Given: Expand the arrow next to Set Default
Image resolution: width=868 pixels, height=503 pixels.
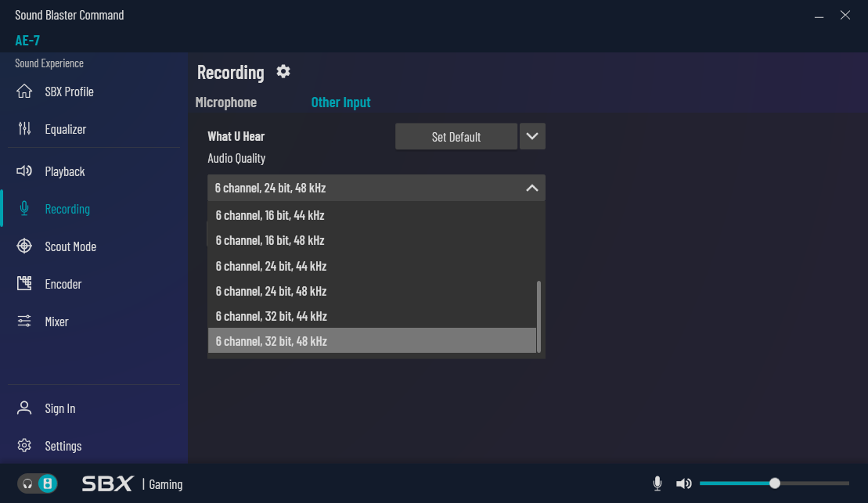Looking at the screenshot, I should (532, 136).
